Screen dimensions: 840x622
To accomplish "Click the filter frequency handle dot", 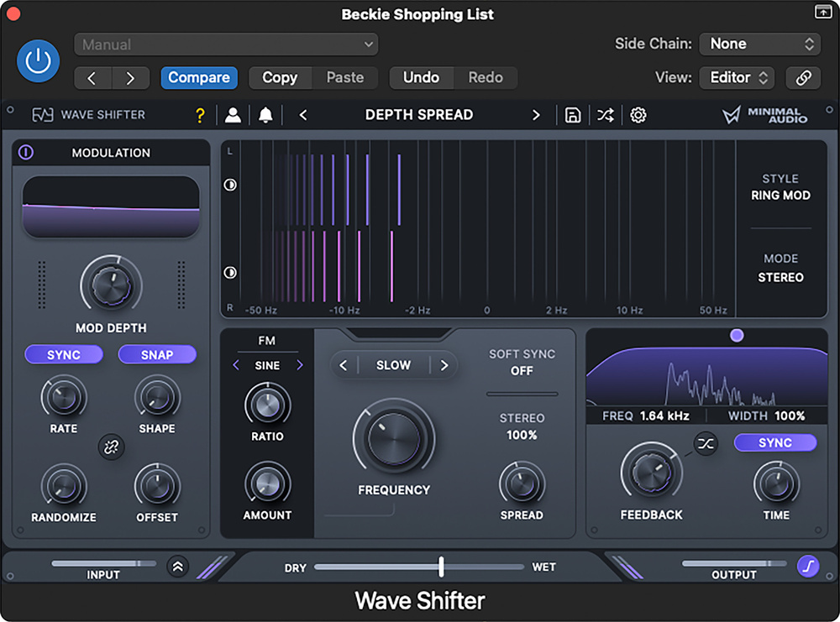I will pyautogui.click(x=737, y=336).
